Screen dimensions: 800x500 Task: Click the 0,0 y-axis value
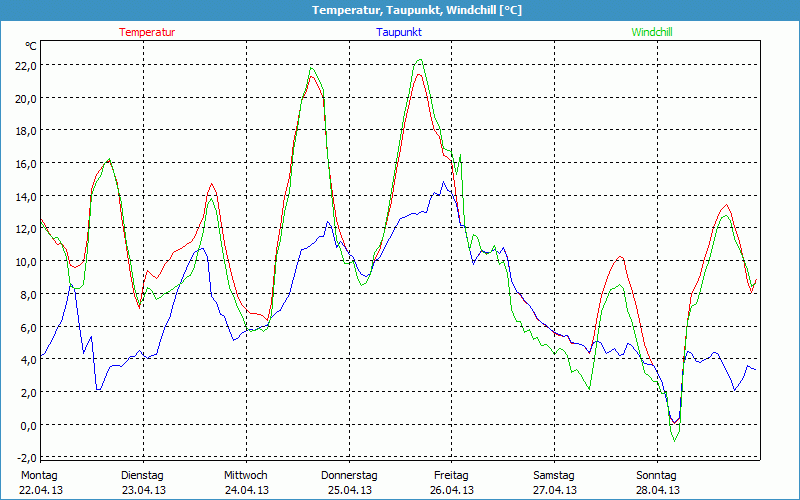coord(28,425)
